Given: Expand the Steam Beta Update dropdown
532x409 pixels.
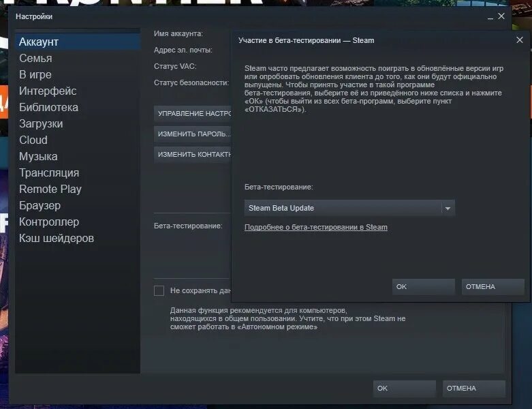Looking at the screenshot, I should point(349,208).
